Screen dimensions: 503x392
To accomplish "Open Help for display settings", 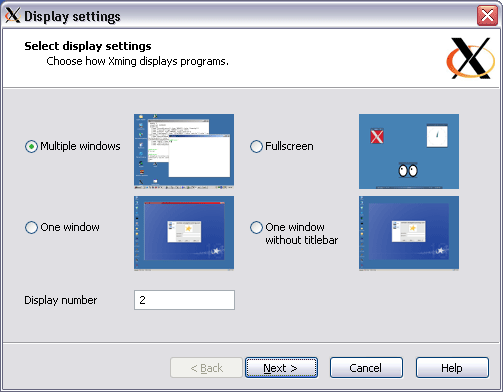I will coord(452,368).
